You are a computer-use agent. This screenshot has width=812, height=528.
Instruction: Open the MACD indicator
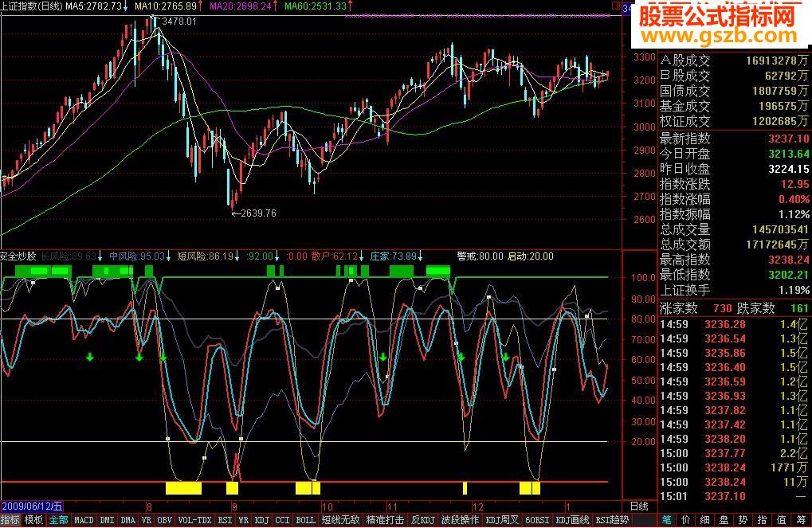point(84,520)
